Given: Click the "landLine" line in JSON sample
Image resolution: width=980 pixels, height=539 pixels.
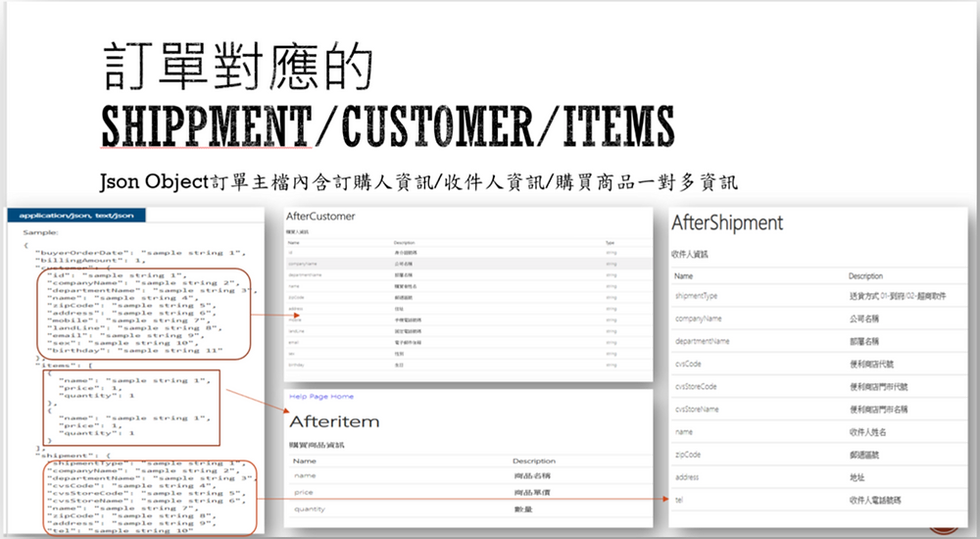Looking at the screenshot, I should 134,327.
